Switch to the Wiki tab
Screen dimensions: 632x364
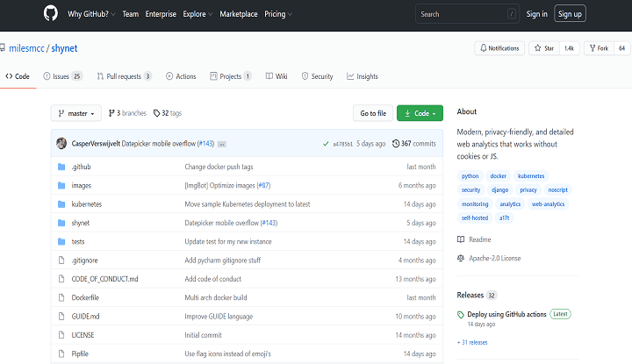tap(276, 76)
